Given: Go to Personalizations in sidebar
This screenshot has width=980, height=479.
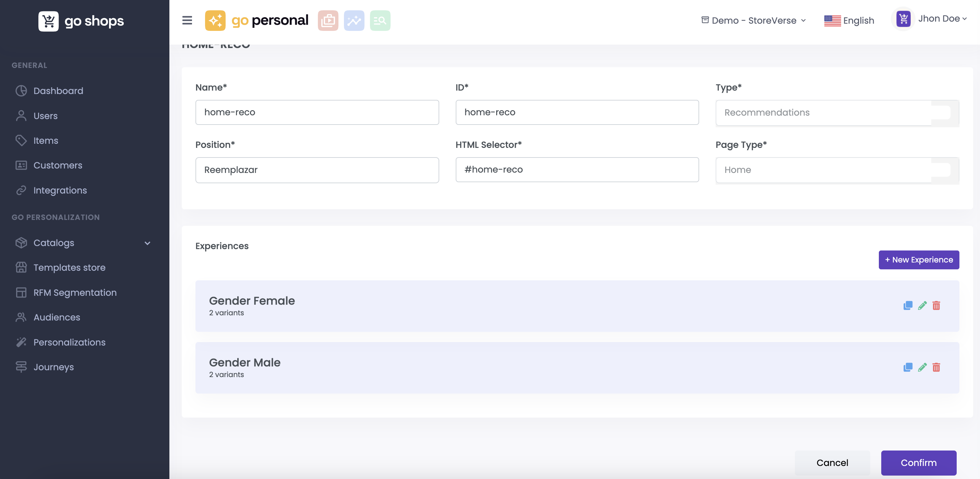Looking at the screenshot, I should coord(69,342).
